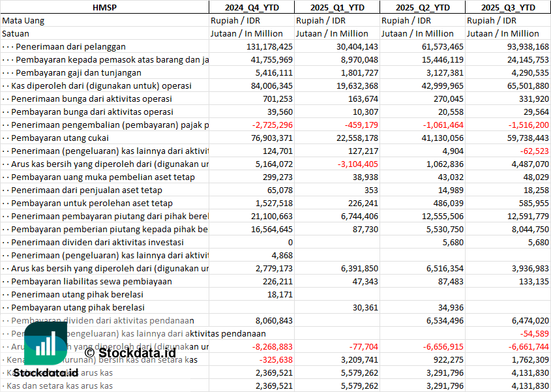Select value 124,701
This screenshot has width=551, height=392.
coord(278,151)
